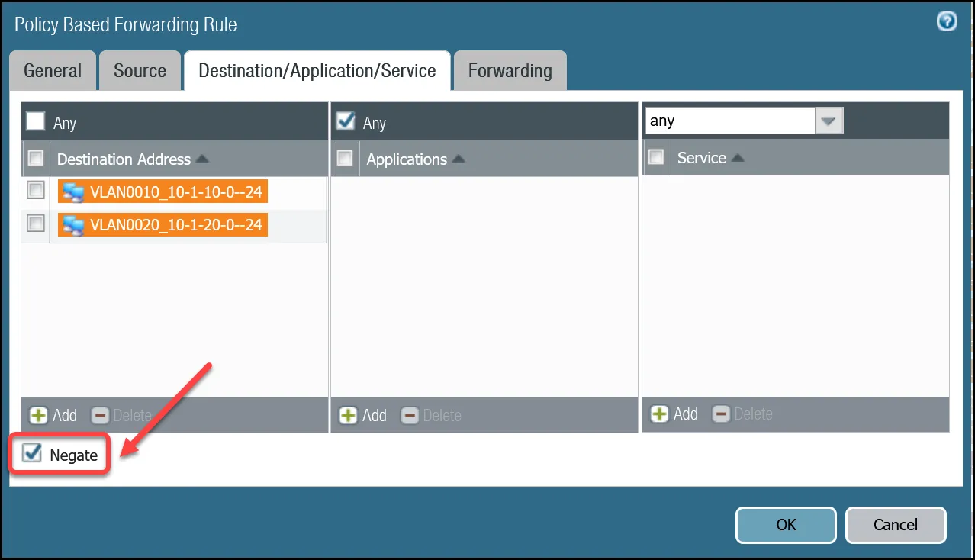Open the Source tab
Image resolution: width=975 pixels, height=560 pixels.
point(140,70)
